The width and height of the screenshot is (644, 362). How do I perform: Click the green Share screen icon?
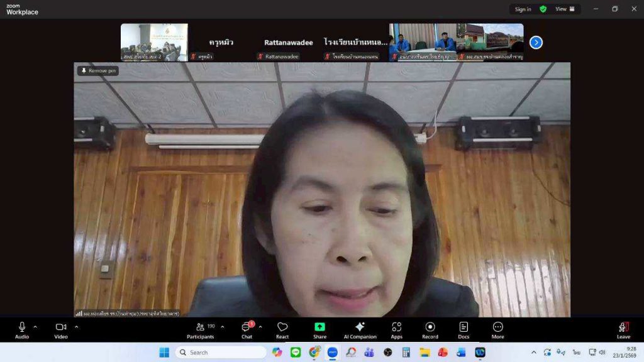(319, 330)
